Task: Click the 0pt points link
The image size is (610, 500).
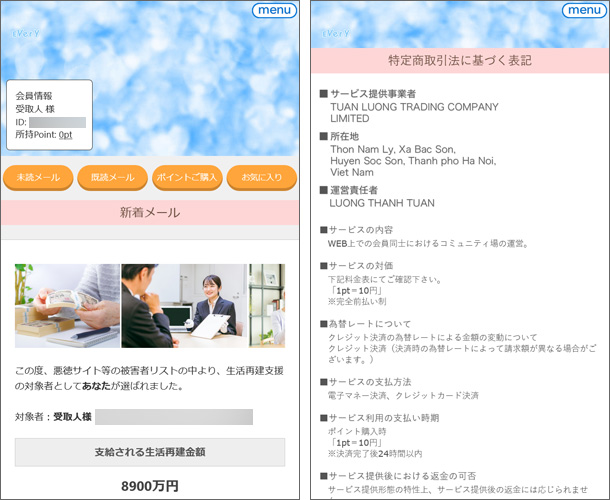Action: click(65, 135)
